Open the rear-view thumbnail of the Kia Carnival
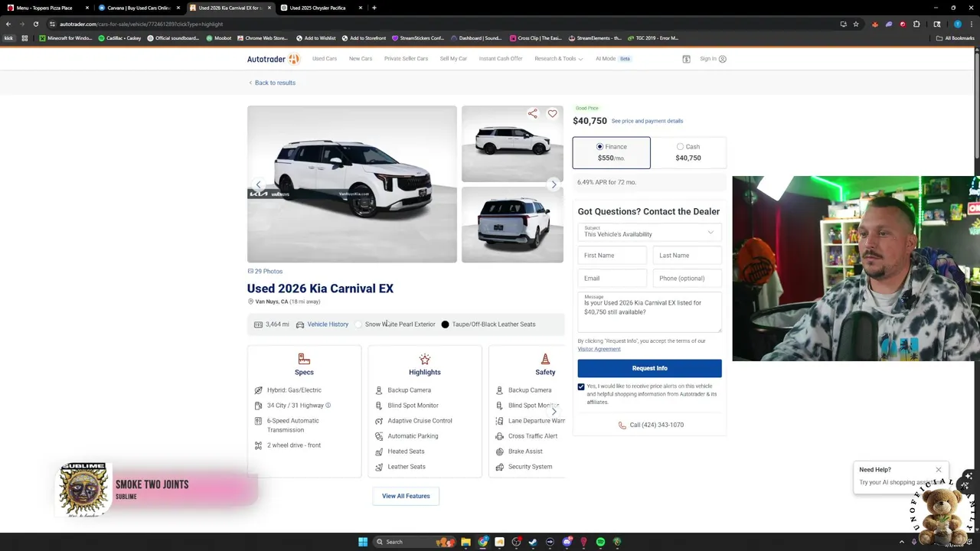Viewport: 980px width, 551px height. tap(512, 225)
